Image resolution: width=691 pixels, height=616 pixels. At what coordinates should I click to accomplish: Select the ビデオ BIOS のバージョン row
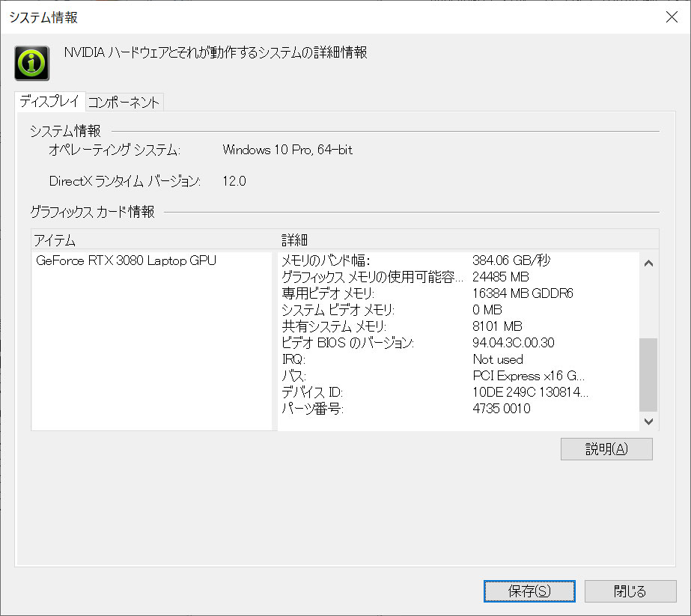[x=347, y=343]
